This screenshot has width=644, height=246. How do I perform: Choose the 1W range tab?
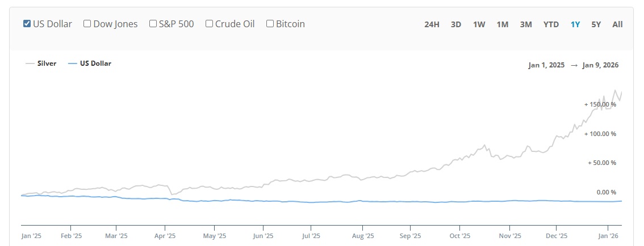pyautogui.click(x=479, y=24)
